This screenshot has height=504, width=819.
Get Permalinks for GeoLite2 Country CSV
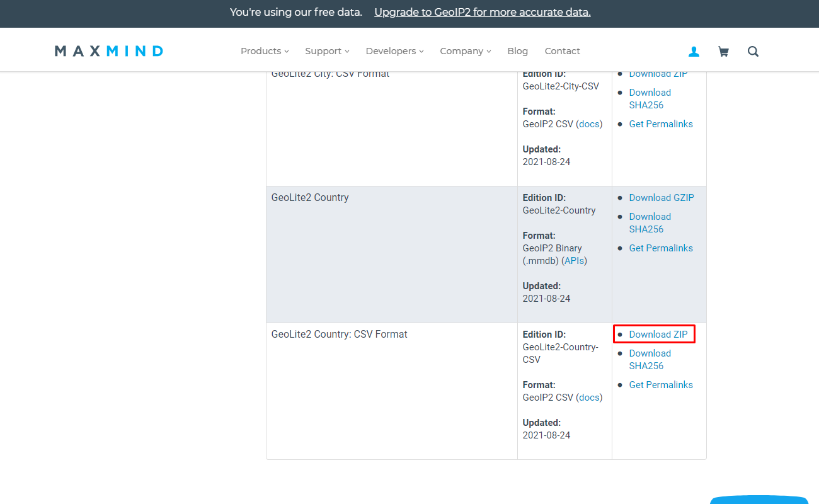[661, 385]
